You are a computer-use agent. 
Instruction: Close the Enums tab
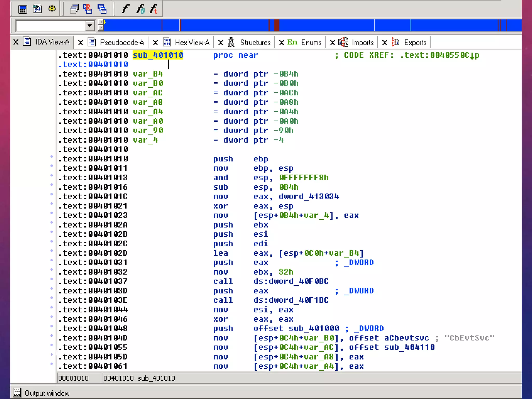[282, 43]
